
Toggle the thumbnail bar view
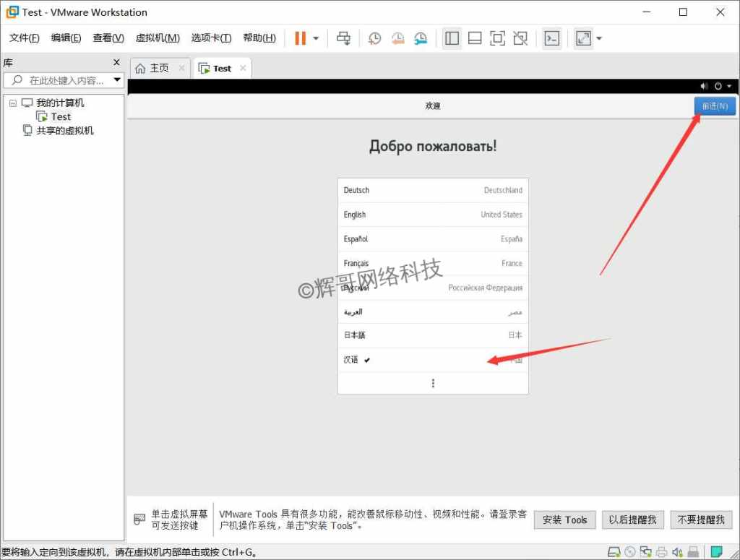pos(474,38)
